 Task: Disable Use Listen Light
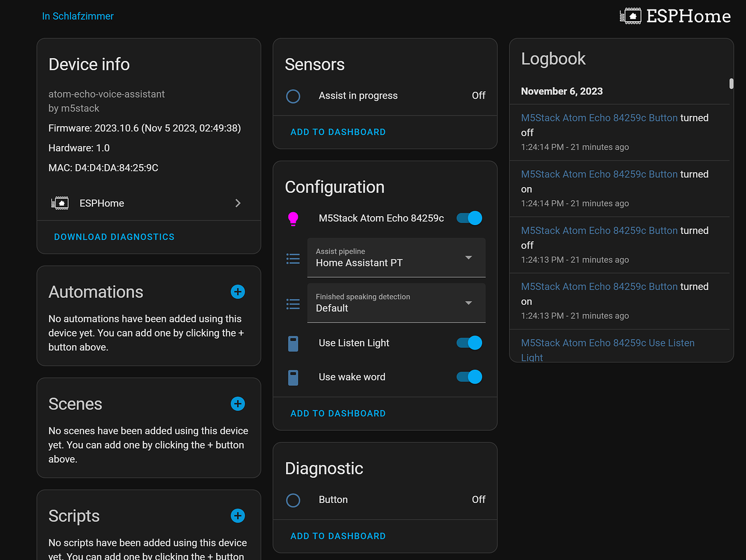[x=469, y=343]
